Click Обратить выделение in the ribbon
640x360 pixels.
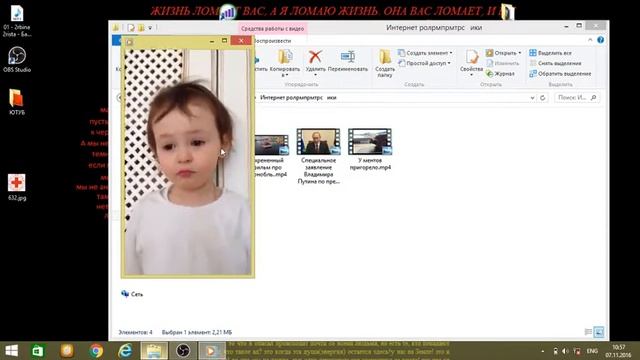(x=560, y=74)
